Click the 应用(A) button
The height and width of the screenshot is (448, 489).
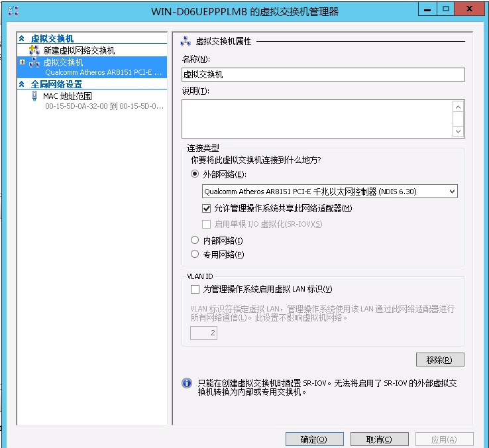445,439
